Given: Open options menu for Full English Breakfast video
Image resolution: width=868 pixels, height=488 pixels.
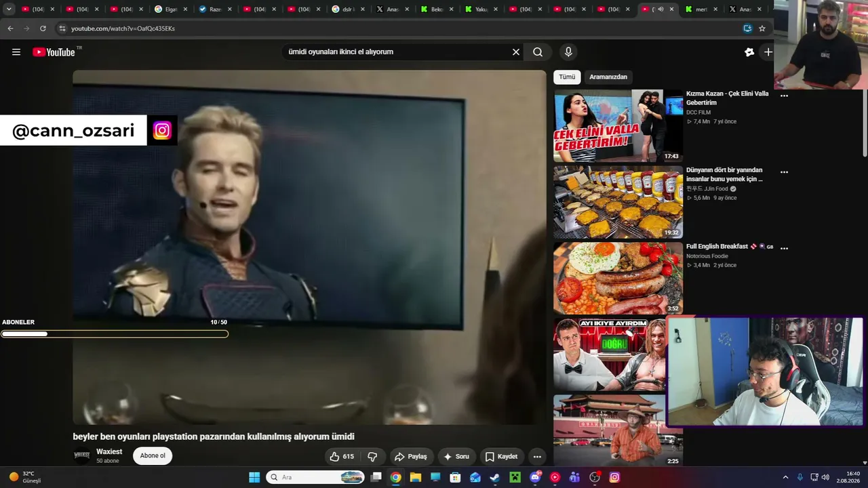Looking at the screenshot, I should 784,248.
